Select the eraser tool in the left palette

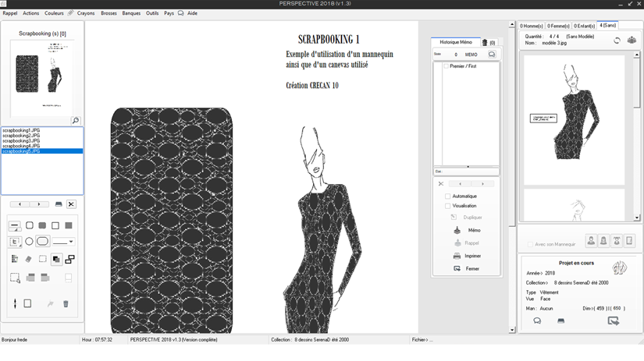coord(29,259)
